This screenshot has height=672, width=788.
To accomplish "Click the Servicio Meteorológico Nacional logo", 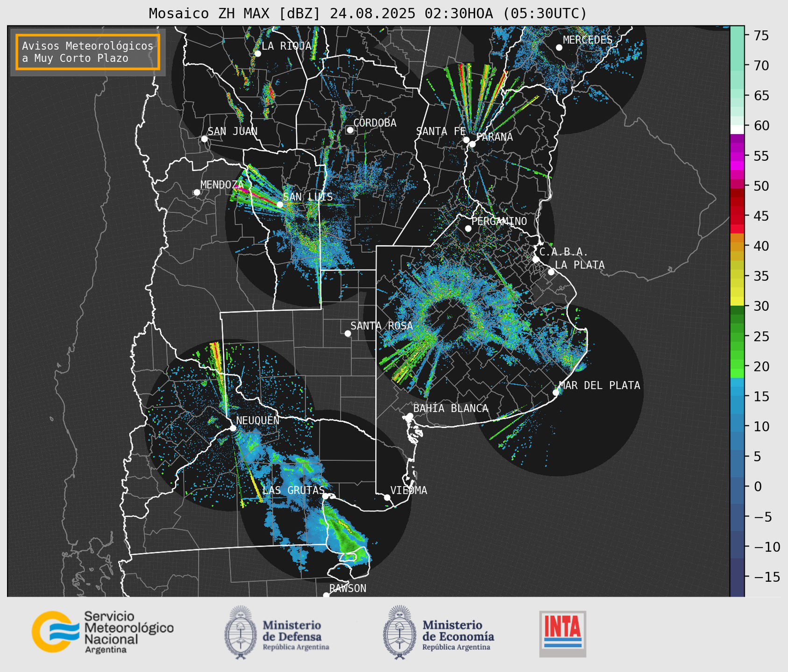I will (102, 632).
